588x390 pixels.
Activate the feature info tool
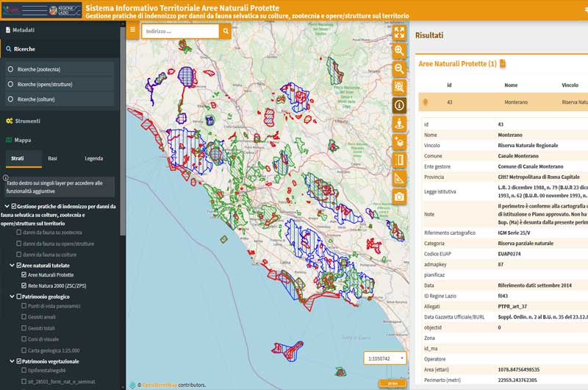[399, 105]
